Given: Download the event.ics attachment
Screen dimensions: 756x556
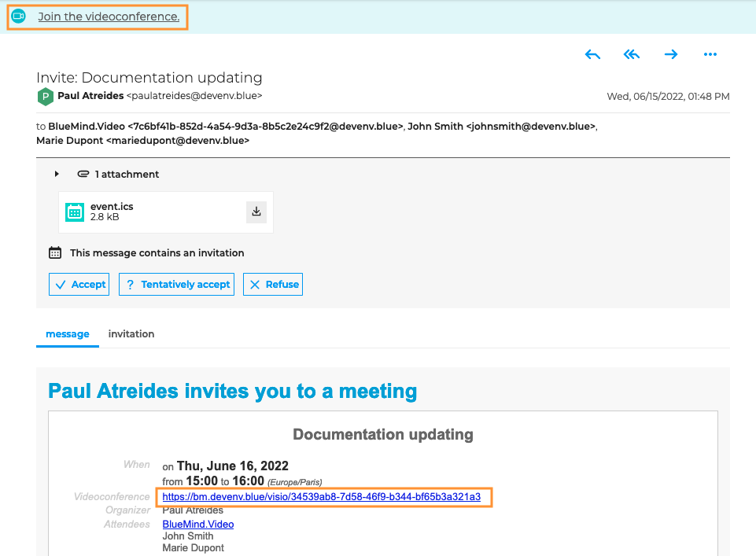Looking at the screenshot, I should click(x=256, y=212).
